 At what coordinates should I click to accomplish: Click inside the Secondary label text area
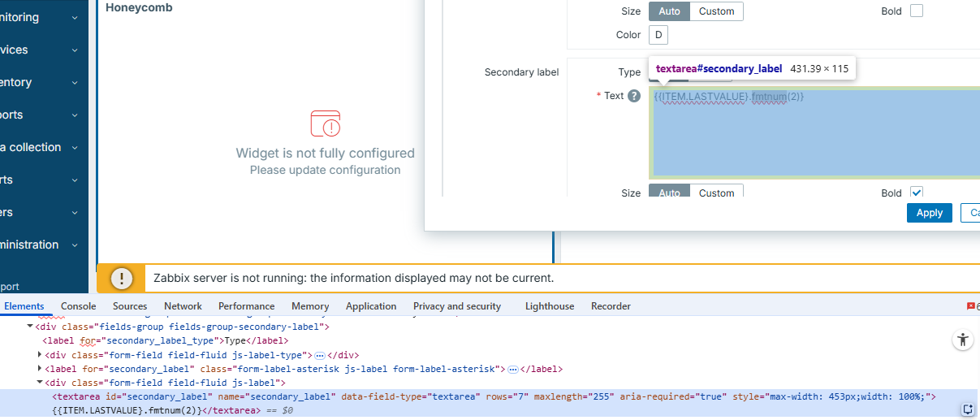[x=812, y=138]
